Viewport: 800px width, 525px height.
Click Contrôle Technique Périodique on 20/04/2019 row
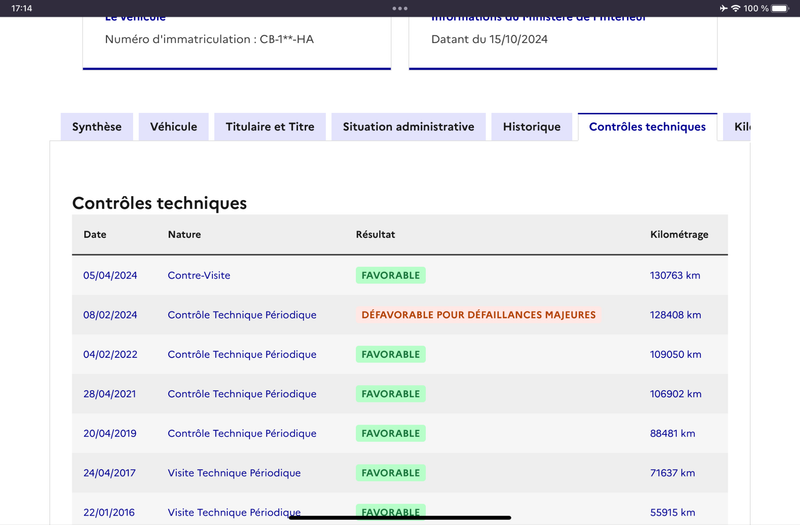[x=242, y=433]
